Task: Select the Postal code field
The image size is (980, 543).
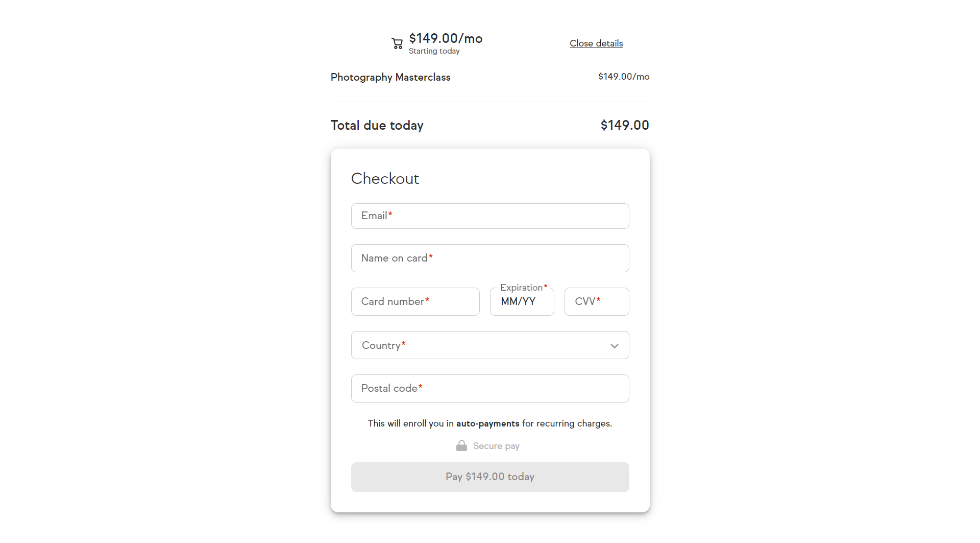Action: [x=490, y=389]
